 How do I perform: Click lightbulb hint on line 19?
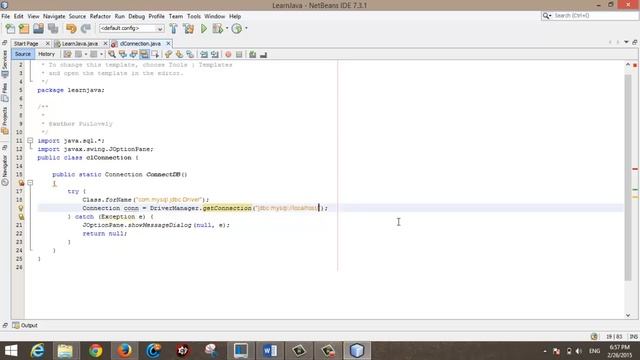(x=21, y=208)
